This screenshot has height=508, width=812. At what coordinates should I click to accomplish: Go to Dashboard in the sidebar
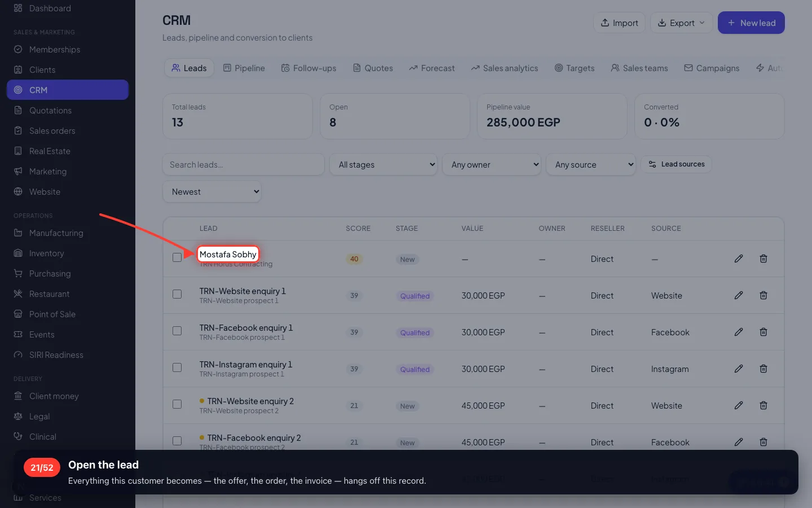(x=68, y=8)
